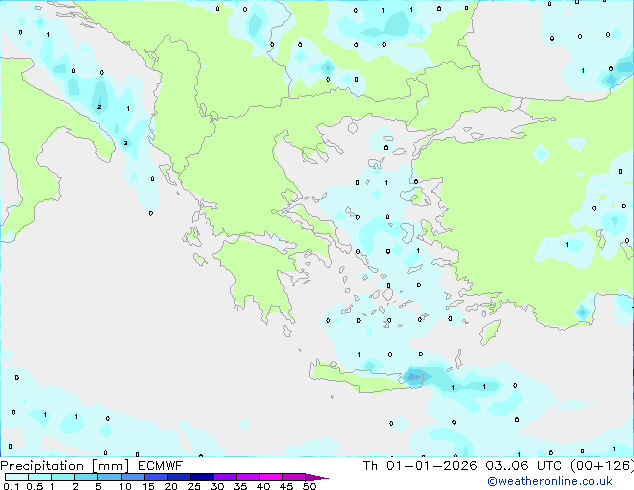This screenshot has height=490, width=634.
Task: Select the 5–10 mm legend color box
Action: pyautogui.click(x=109, y=477)
